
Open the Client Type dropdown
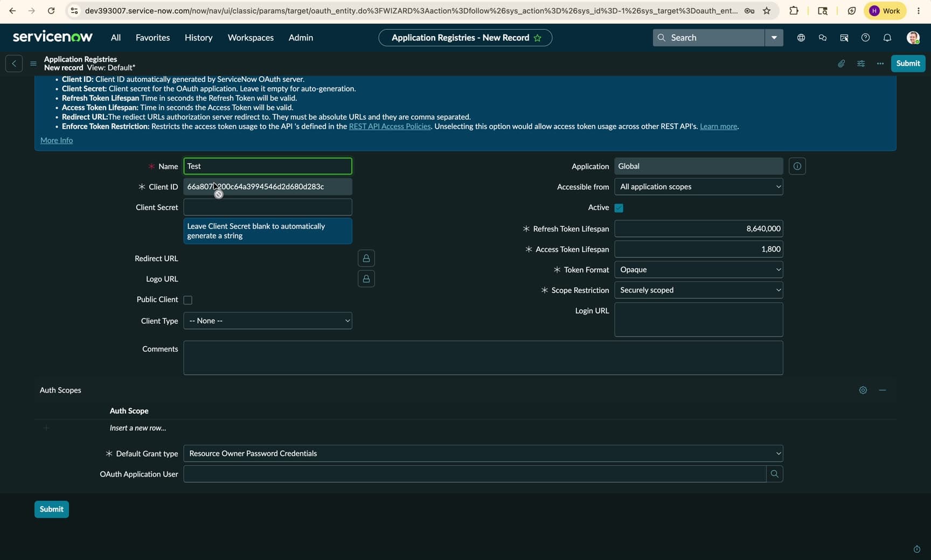coord(268,321)
